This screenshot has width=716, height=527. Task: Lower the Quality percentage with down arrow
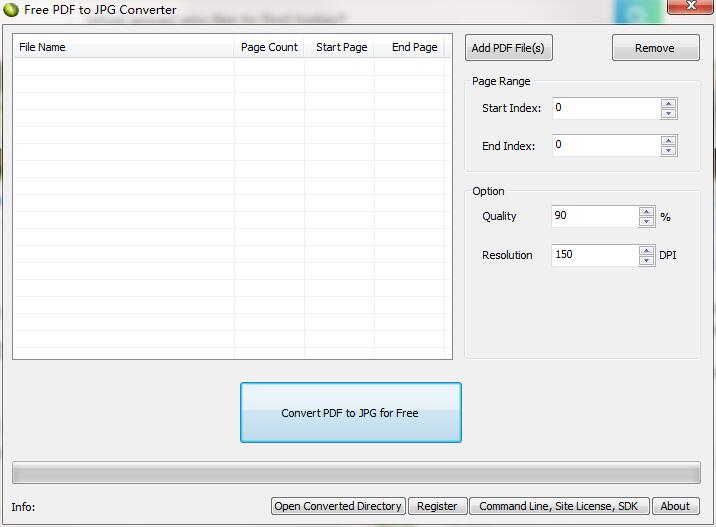[x=647, y=222]
